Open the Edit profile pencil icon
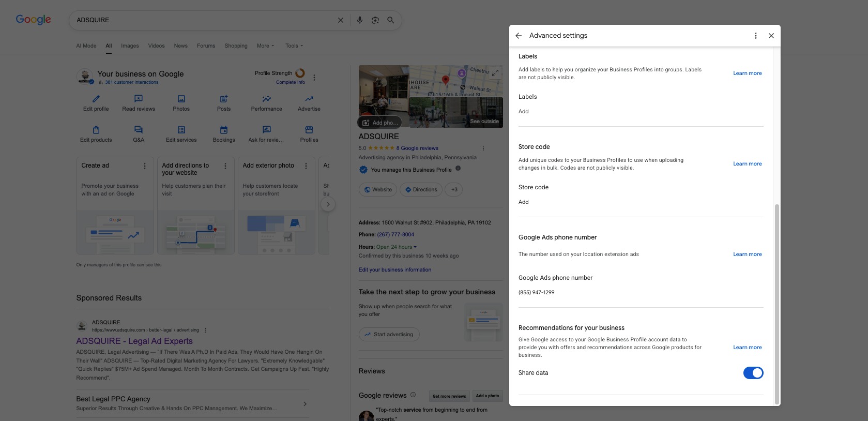Viewport: 868px width, 421px height. pos(96,99)
